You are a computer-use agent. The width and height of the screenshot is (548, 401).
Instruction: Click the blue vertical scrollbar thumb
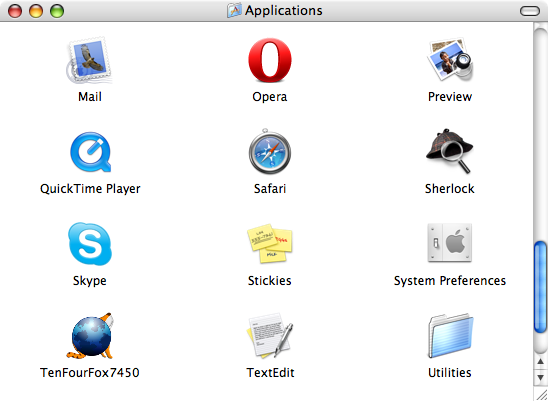(540, 287)
